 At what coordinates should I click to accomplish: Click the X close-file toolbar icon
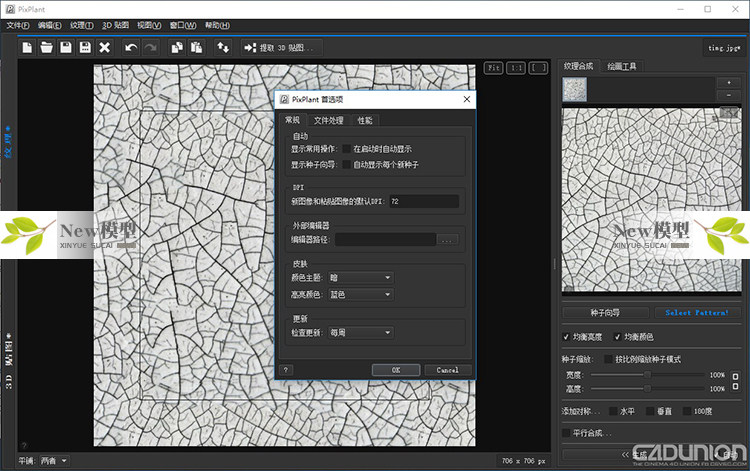pos(104,47)
